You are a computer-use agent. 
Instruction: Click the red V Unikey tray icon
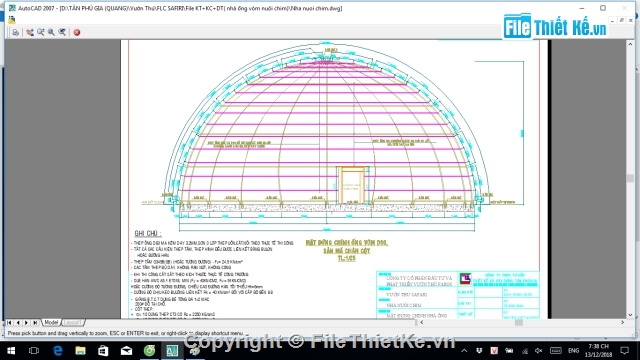(494, 351)
